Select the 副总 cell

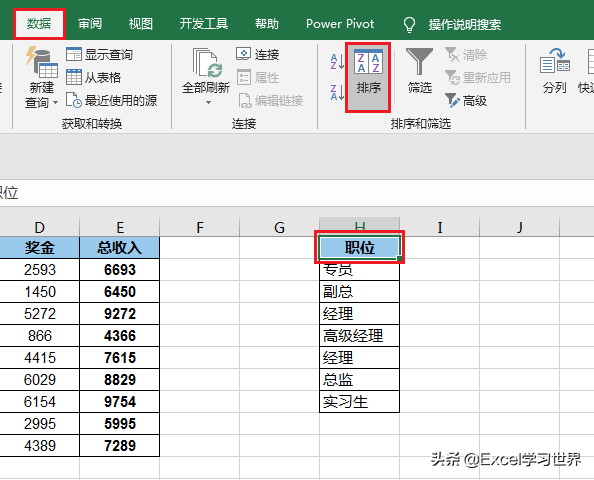(x=360, y=292)
